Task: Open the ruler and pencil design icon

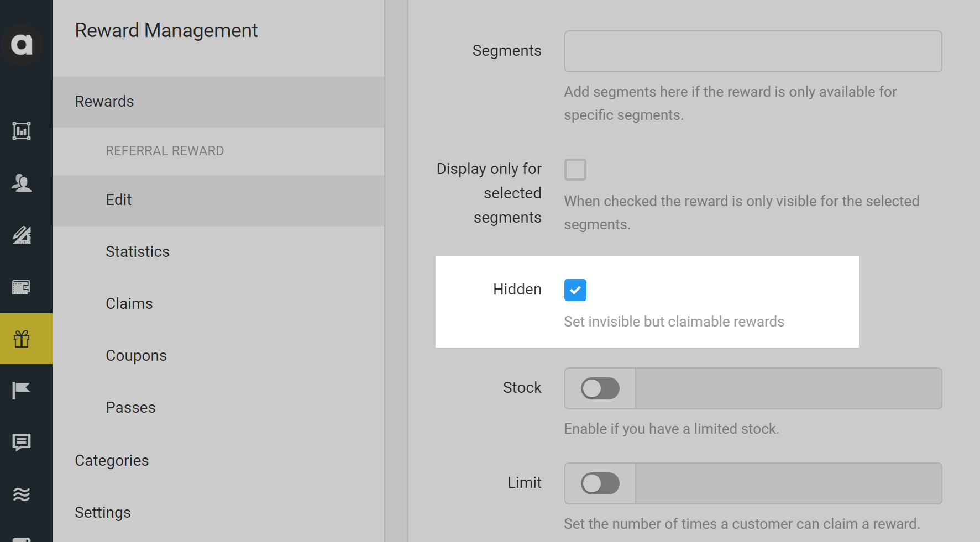Action: coord(22,235)
